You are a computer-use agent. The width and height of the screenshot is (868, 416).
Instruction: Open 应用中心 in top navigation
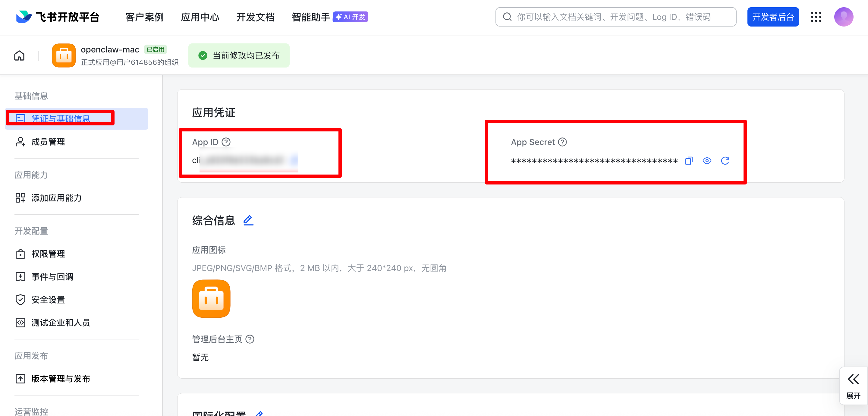coord(200,17)
